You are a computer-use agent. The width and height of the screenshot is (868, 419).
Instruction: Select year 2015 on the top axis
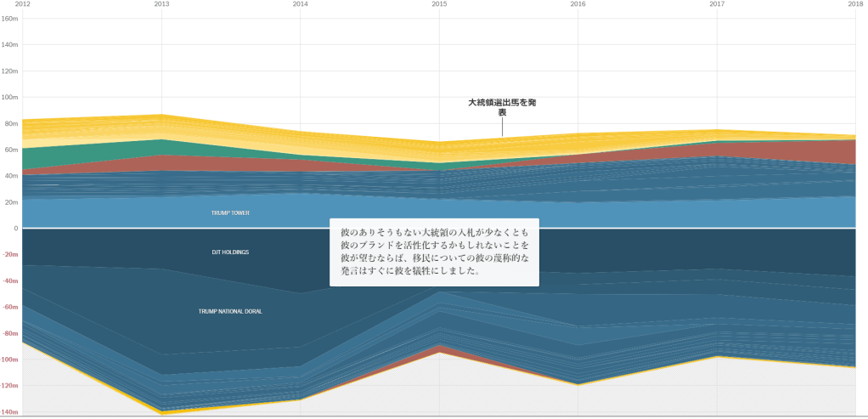(439, 4)
